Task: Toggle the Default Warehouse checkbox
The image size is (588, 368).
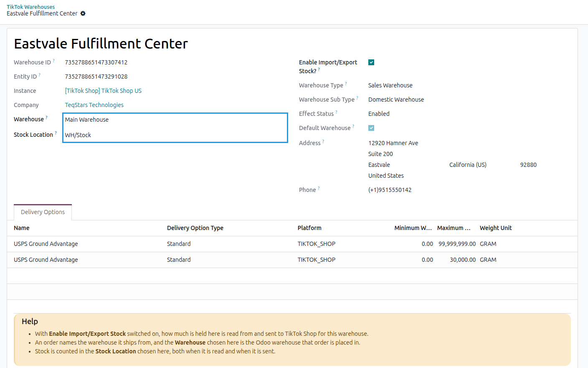Action: click(371, 128)
